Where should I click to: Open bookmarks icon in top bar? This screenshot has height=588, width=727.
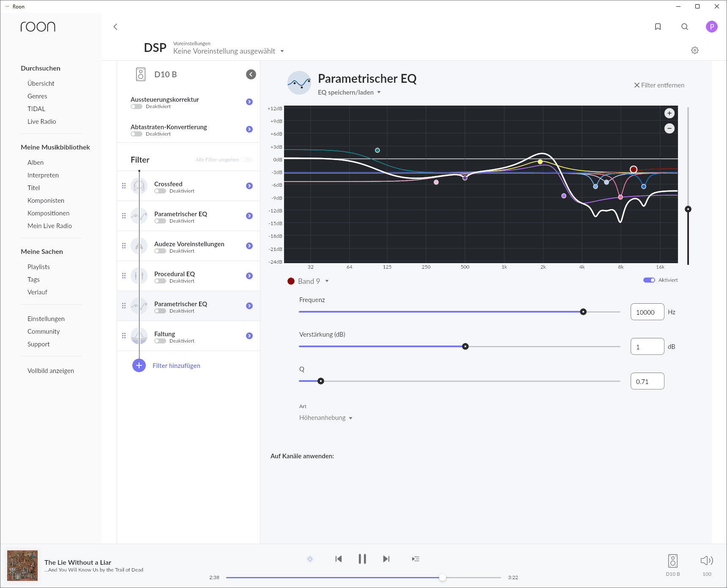[x=658, y=27]
